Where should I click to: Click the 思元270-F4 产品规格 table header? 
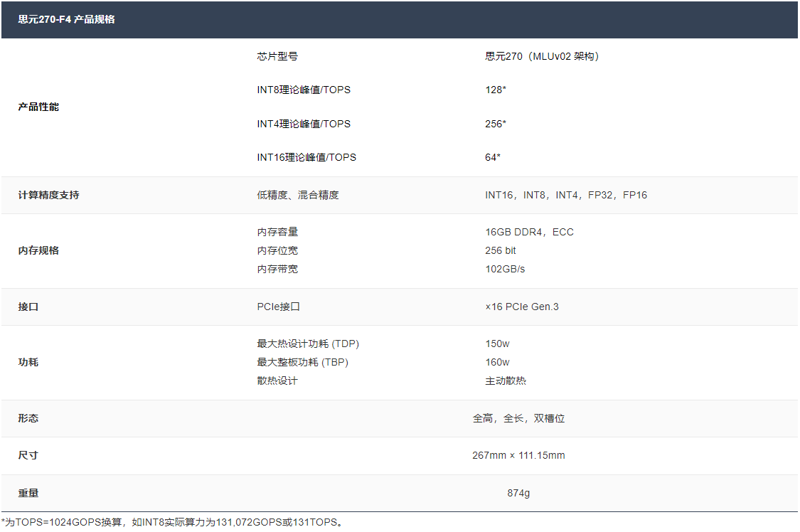(x=400, y=19)
